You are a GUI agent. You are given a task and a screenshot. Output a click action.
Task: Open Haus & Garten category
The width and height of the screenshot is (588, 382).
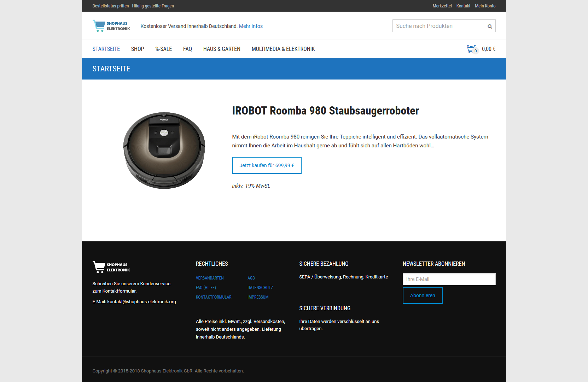pos(222,49)
